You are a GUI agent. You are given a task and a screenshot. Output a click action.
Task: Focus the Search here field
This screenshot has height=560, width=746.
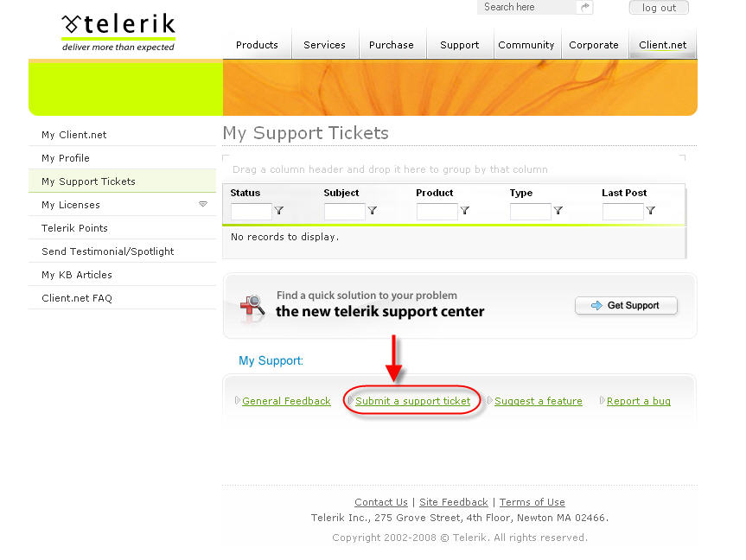tap(527, 7)
